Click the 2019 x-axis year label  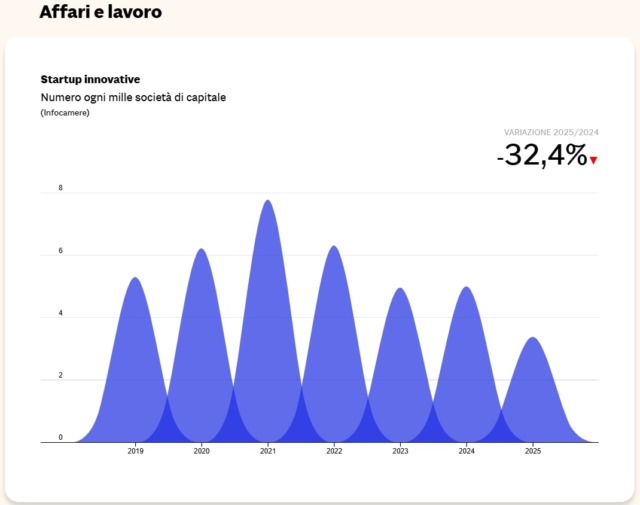(x=135, y=452)
